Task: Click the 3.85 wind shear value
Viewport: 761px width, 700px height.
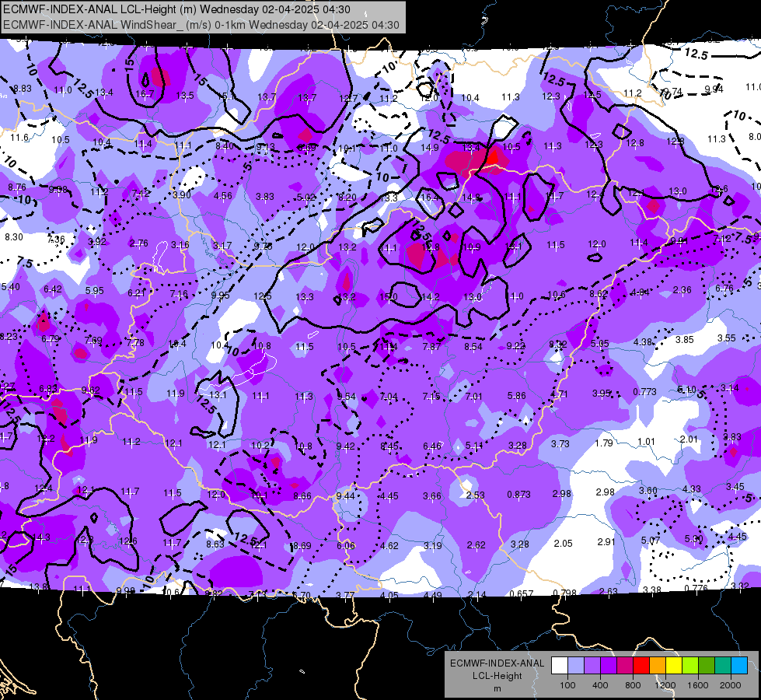Action: [684, 340]
